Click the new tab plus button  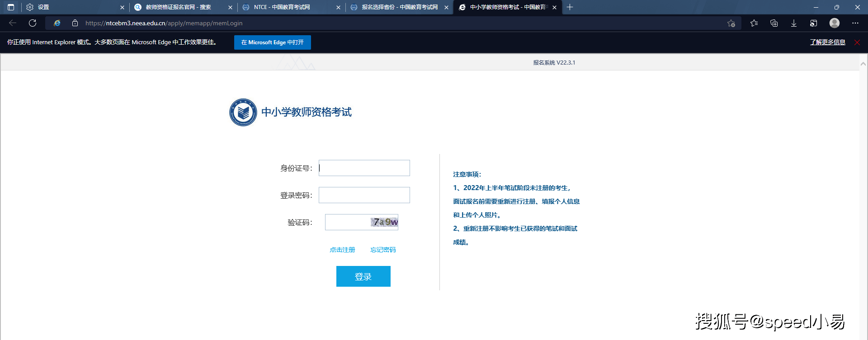570,7
